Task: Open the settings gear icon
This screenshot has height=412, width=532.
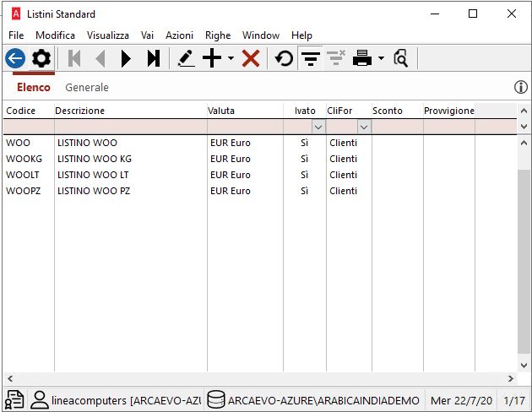Action: coord(41,58)
